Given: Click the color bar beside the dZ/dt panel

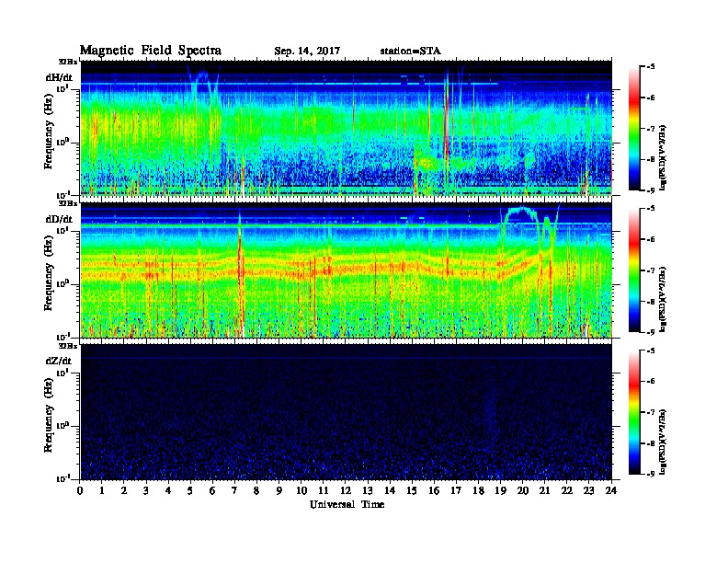Looking at the screenshot, I should click(x=633, y=412).
